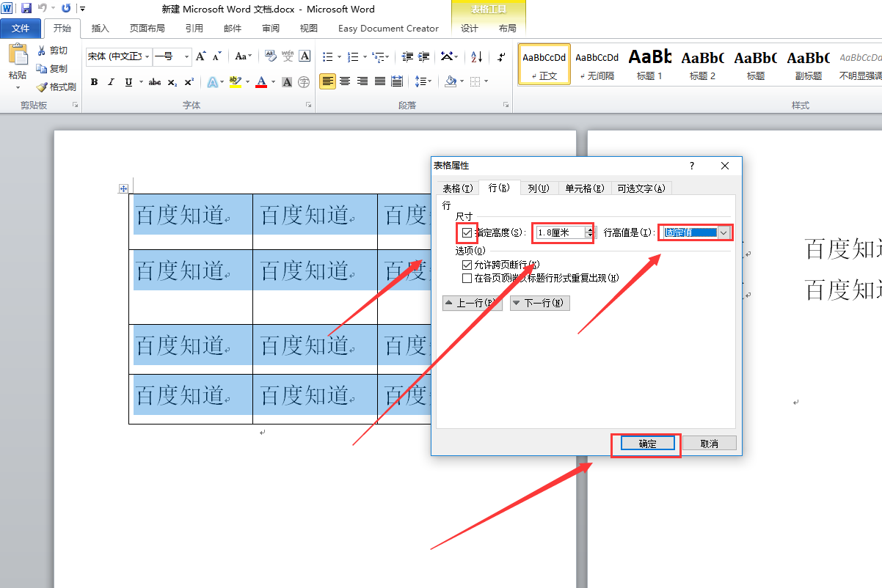Click the character border icon
882x588 pixels.
[305, 56]
